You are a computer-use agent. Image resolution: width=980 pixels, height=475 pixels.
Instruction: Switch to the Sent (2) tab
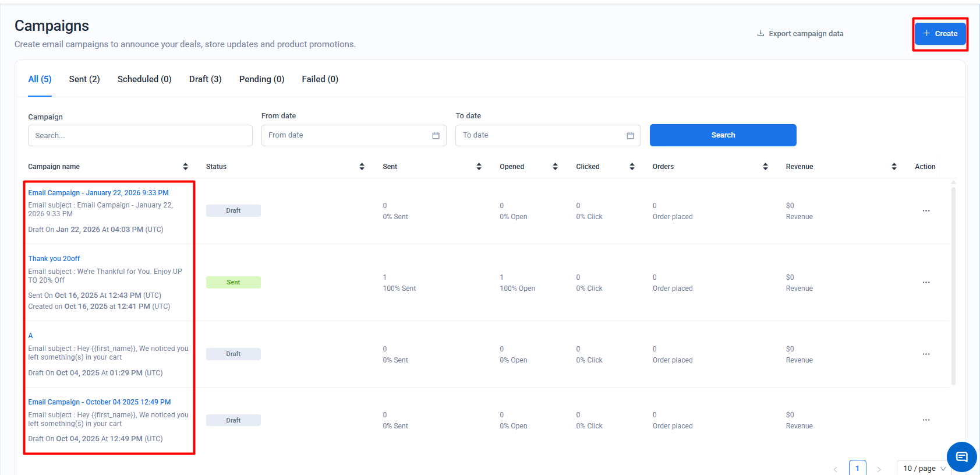click(x=84, y=79)
